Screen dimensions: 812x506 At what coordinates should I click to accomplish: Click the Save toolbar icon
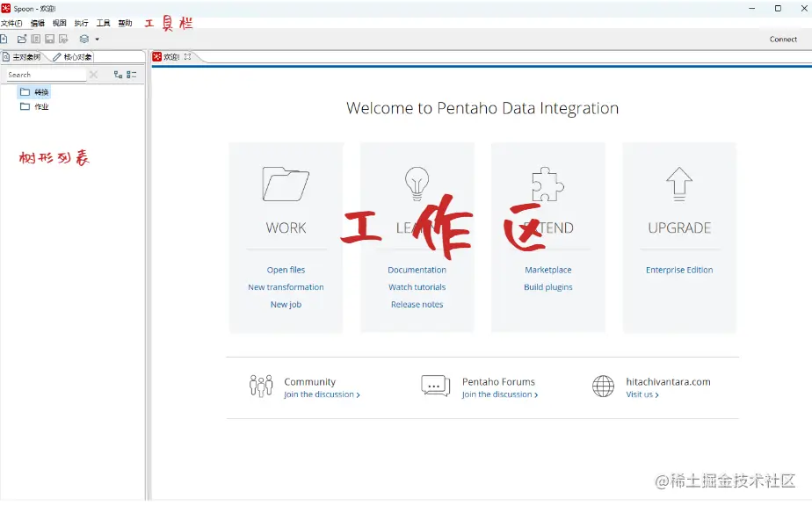click(x=50, y=39)
